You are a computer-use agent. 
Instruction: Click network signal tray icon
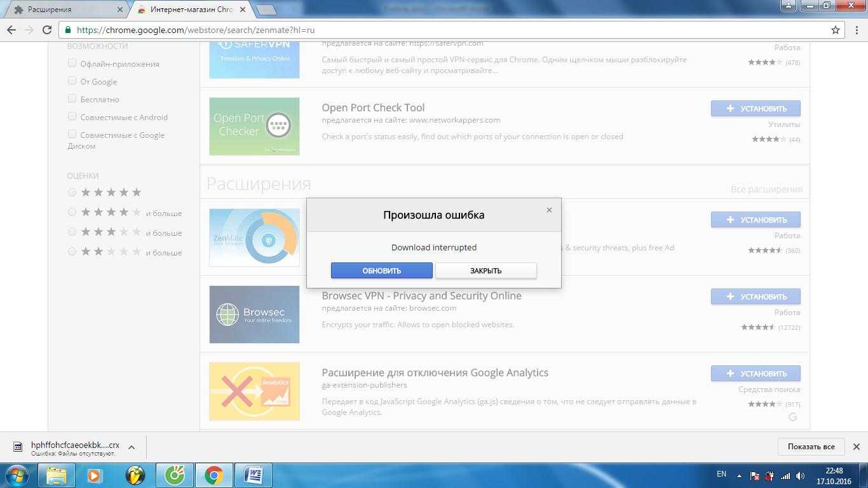click(x=785, y=475)
